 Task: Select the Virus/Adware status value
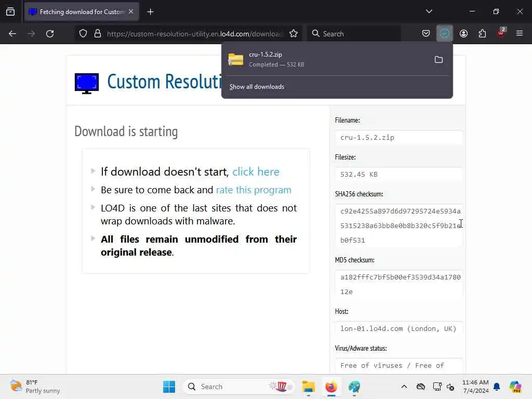[398, 366]
